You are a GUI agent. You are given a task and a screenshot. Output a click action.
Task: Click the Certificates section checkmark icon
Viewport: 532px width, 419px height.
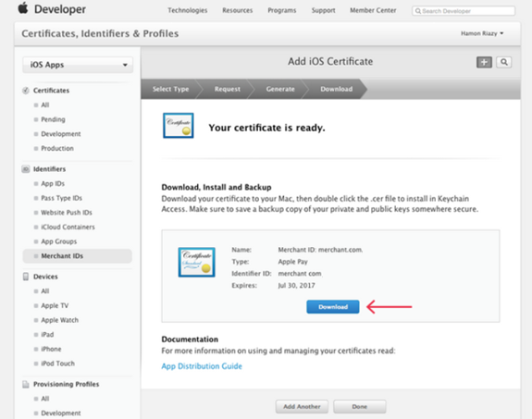(x=26, y=91)
